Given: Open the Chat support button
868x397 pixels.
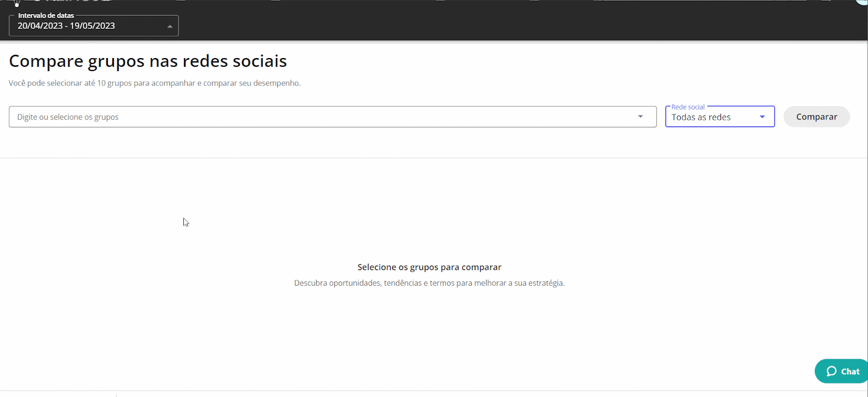Looking at the screenshot, I should point(841,372).
